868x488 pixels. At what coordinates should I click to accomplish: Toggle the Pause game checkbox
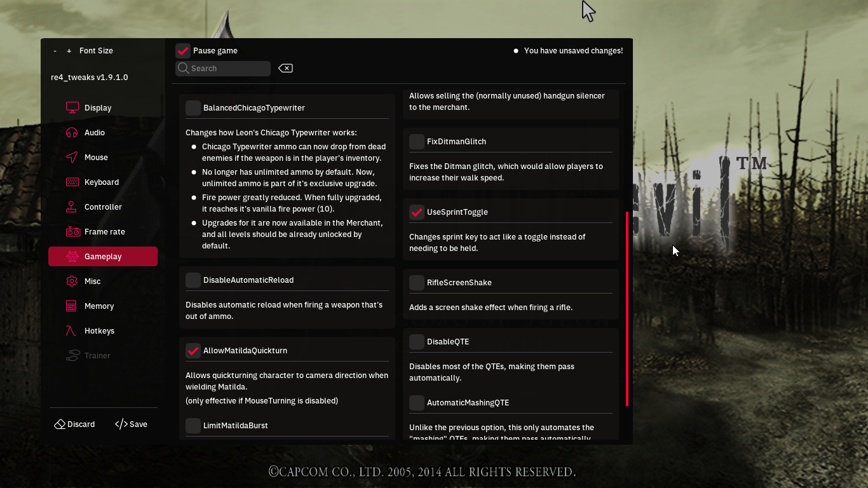coord(183,51)
